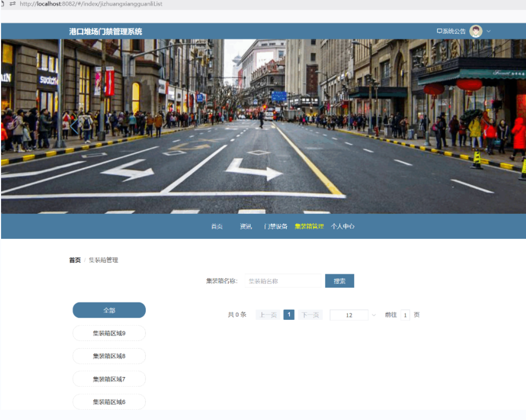
Task: Open the 资讯 navigation item
Action: (246, 226)
